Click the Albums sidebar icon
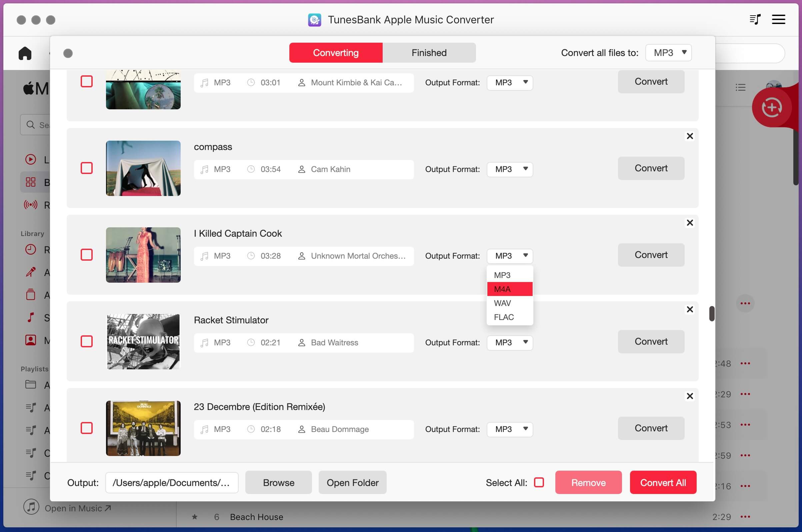The height and width of the screenshot is (532, 802). pyautogui.click(x=31, y=295)
